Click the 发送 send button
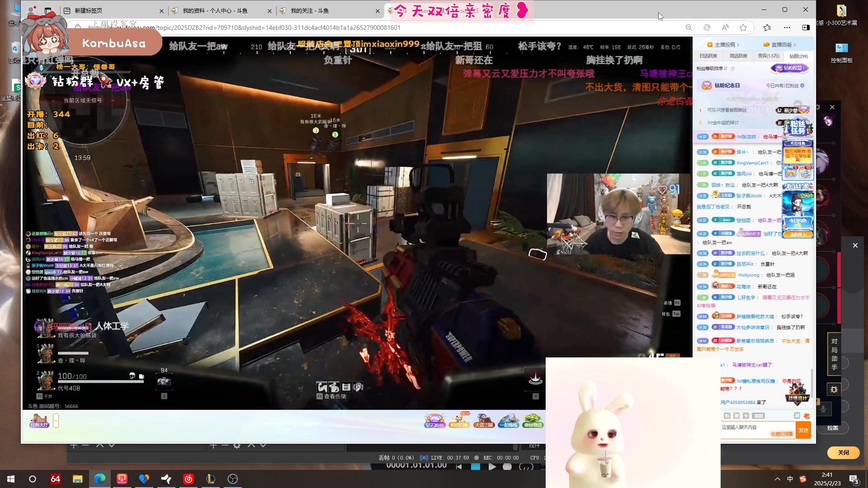This screenshot has width=868, height=488. pos(803,430)
